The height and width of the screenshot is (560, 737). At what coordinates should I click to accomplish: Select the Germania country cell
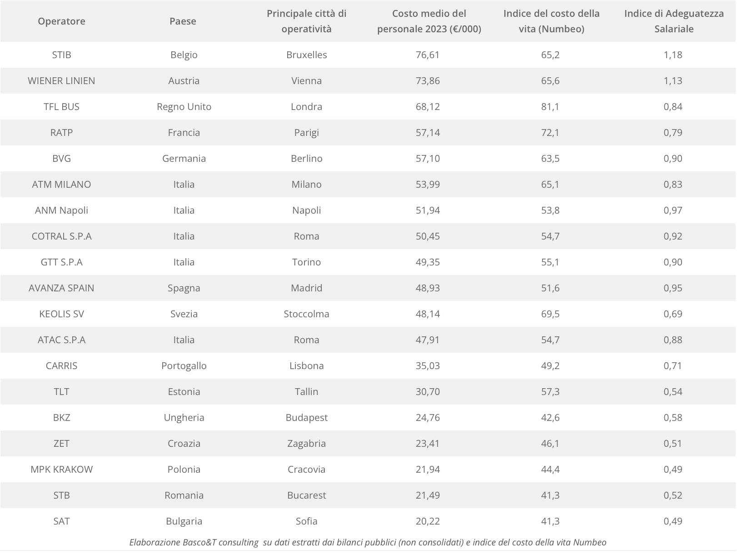184,159
